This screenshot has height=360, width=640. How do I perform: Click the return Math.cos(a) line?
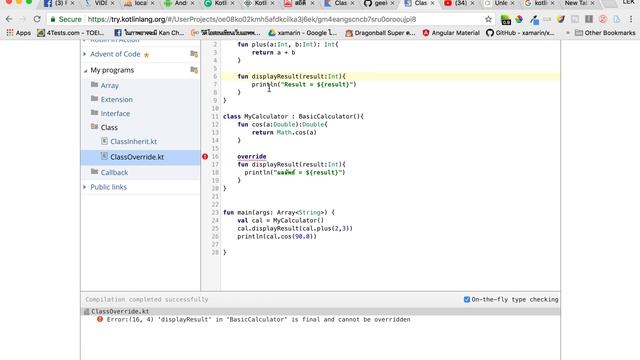tap(284, 132)
